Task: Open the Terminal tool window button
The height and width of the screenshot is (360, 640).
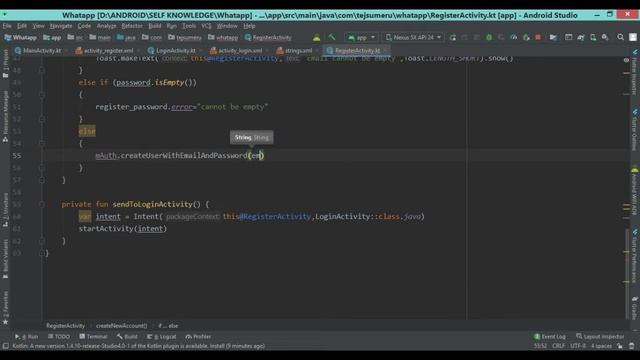Action: tap(93, 337)
